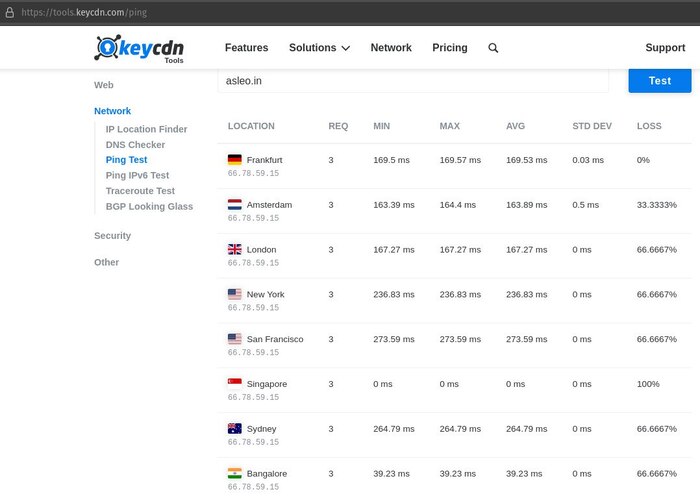The height and width of the screenshot is (496, 700).
Task: Expand the Security sidebar section
Action: click(112, 236)
